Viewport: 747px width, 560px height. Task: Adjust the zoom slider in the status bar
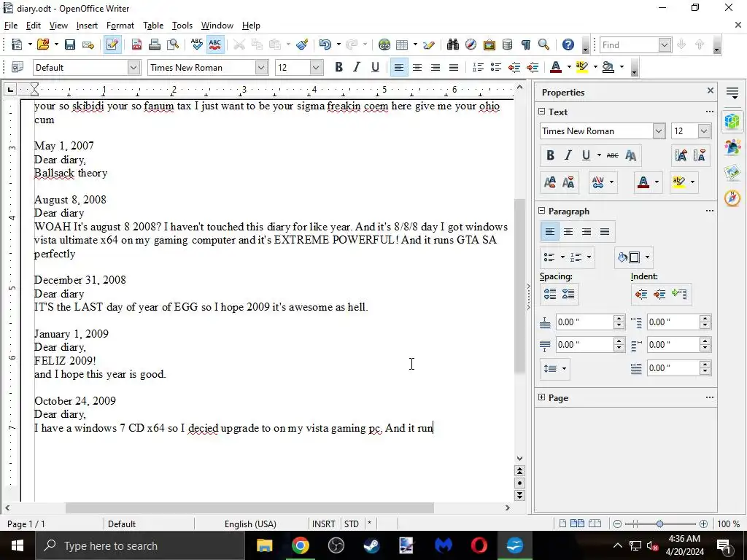click(x=659, y=524)
